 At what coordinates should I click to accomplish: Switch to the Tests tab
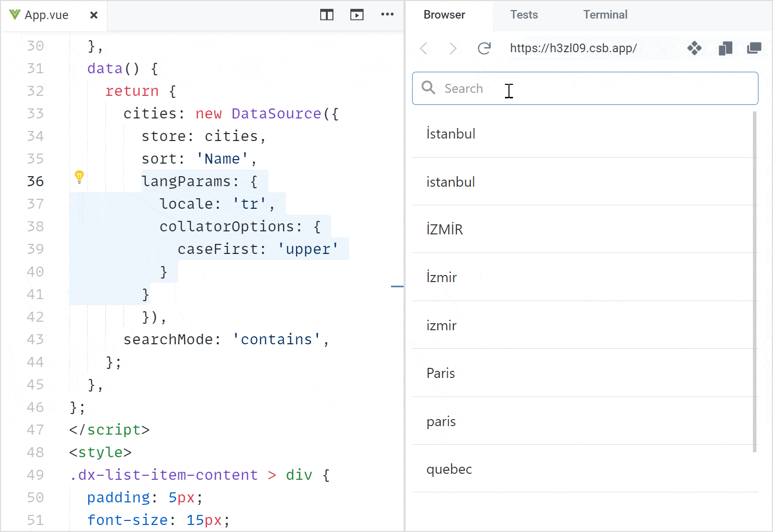click(x=524, y=15)
